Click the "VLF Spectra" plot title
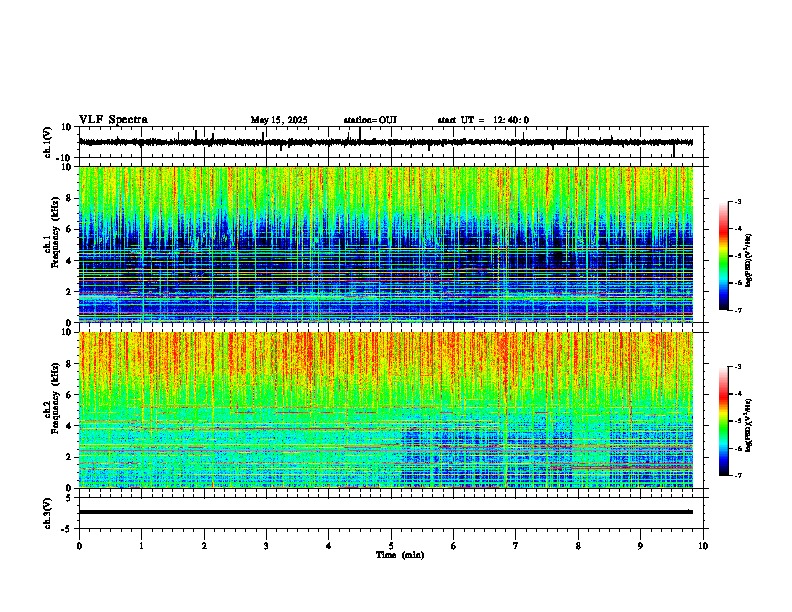This screenshot has height=612, width=792. [x=113, y=120]
